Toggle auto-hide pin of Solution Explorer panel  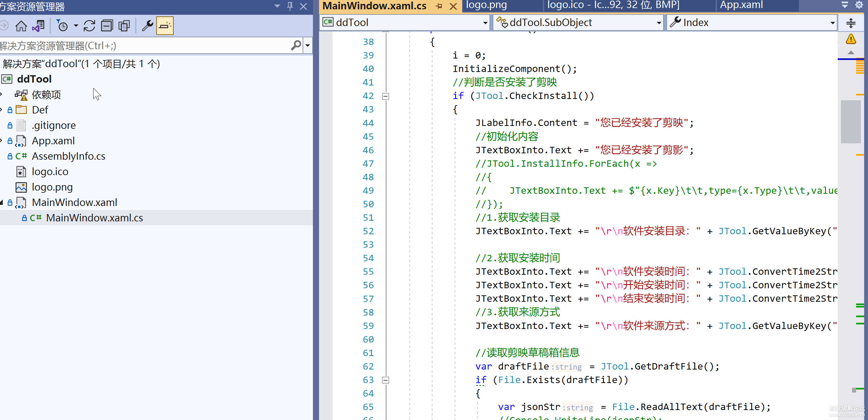tap(290, 6)
